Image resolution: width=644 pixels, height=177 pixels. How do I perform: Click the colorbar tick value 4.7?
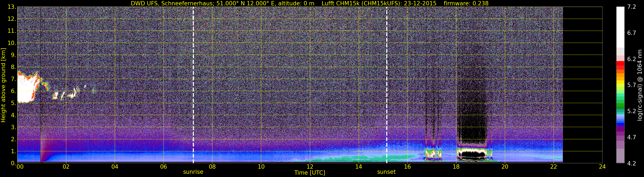point(632,137)
